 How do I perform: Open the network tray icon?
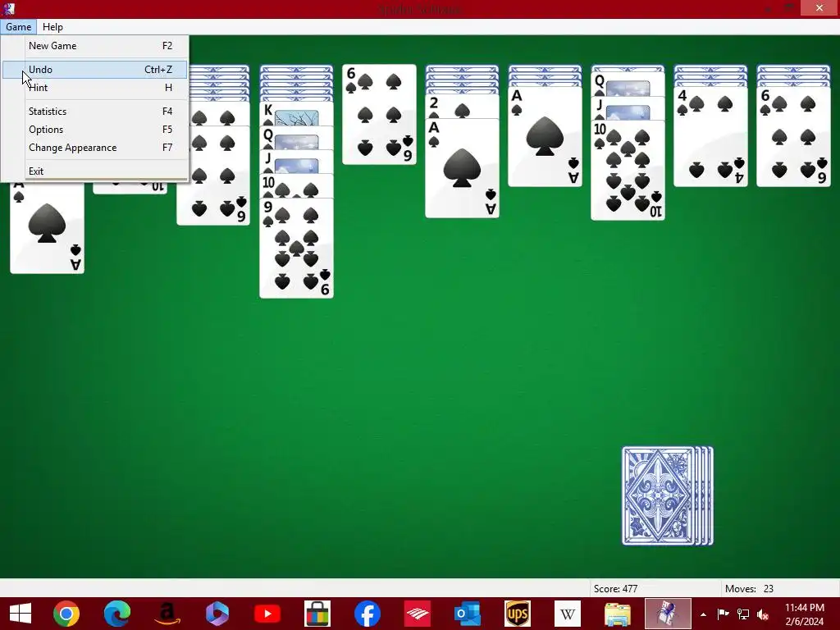[743, 614]
